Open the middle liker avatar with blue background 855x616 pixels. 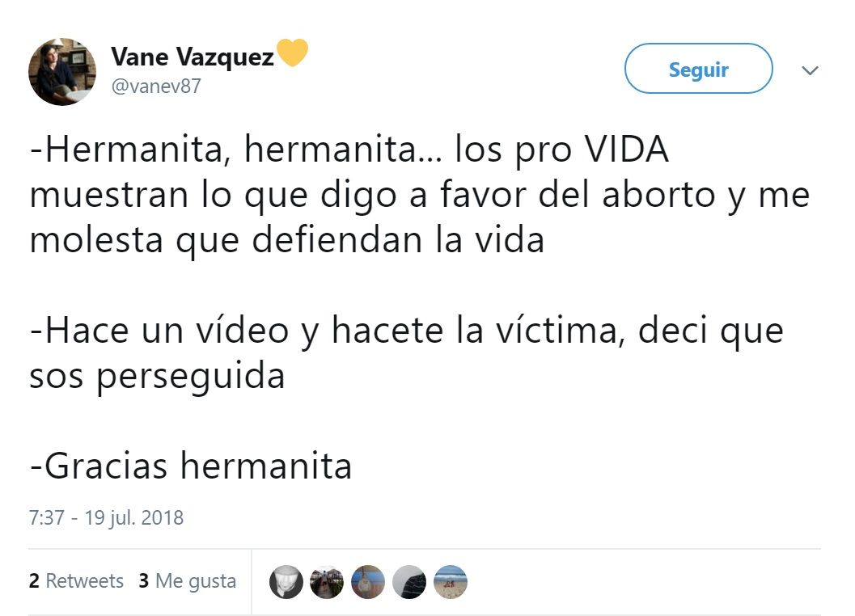pyautogui.click(x=368, y=582)
